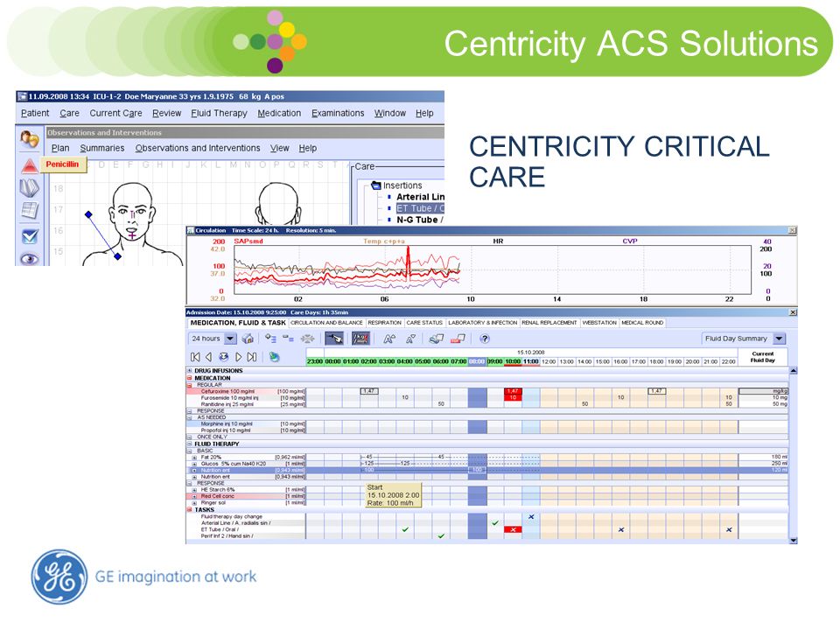Click the red PDF export icon

click(x=458, y=339)
